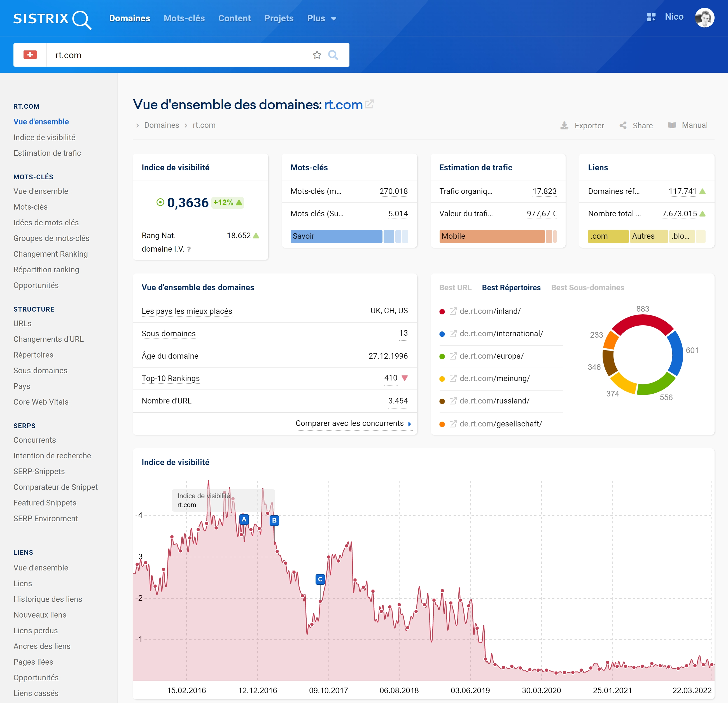Click event pin C on visibility chart

click(x=320, y=579)
